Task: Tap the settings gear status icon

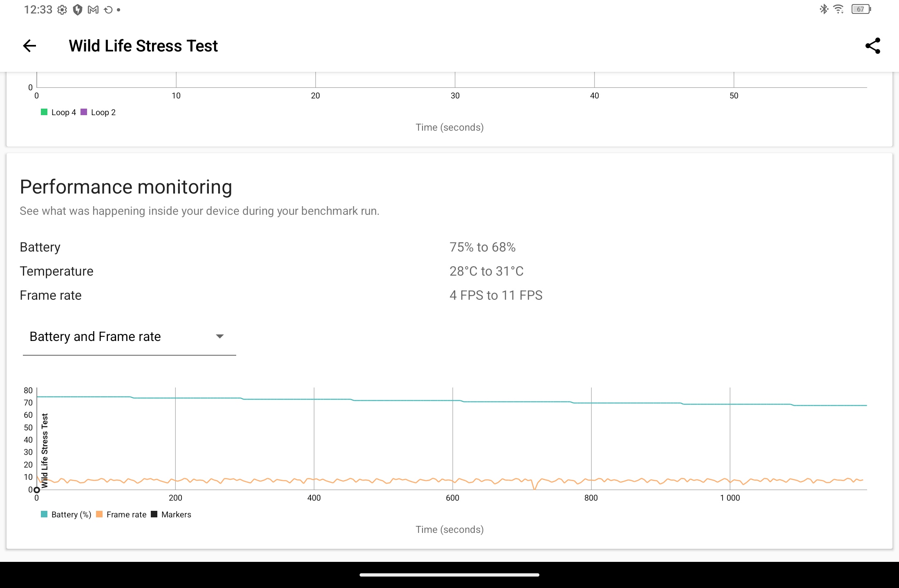Action: pos(62,10)
